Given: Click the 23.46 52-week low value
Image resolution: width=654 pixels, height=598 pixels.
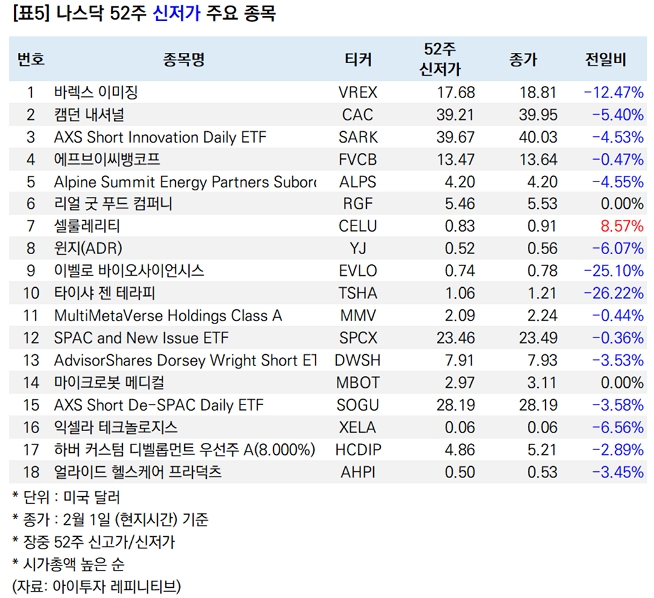Looking at the screenshot, I should (x=455, y=338).
